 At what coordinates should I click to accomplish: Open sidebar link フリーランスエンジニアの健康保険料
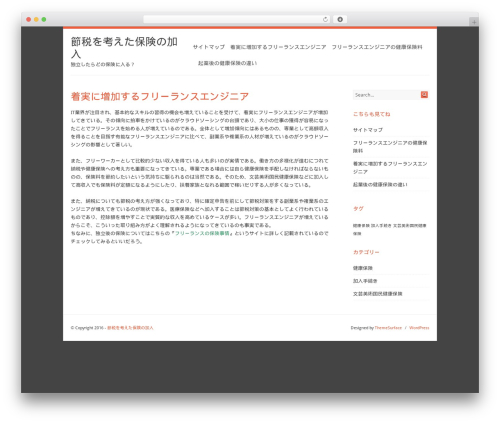pos(390,147)
